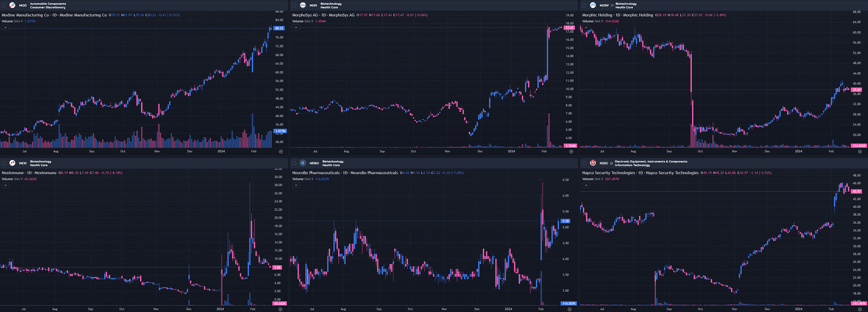Image resolution: width=868 pixels, height=312 pixels.
Task: Tick the checkbox next to MOR
Action: point(294,5)
